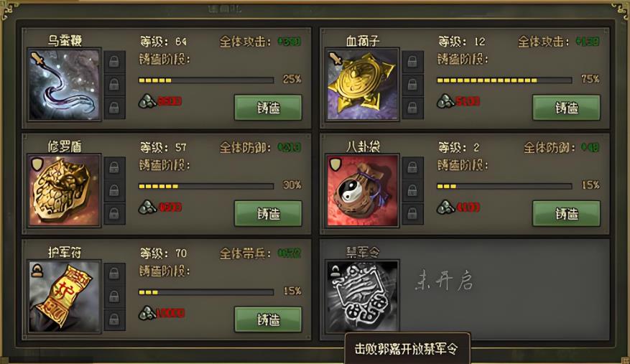Image resolution: width=630 pixels, height=364 pixels.
Task: Click the 击败郭嘉开放禁军令 tooltip
Action: pos(407,348)
